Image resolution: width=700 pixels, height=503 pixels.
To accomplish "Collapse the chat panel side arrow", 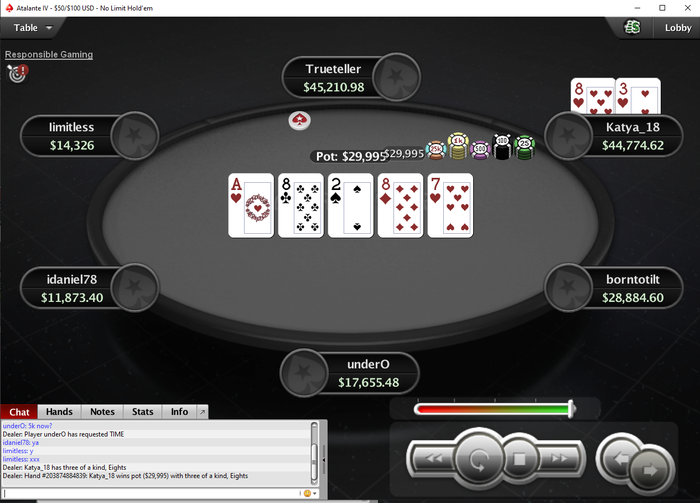I will (x=324, y=460).
